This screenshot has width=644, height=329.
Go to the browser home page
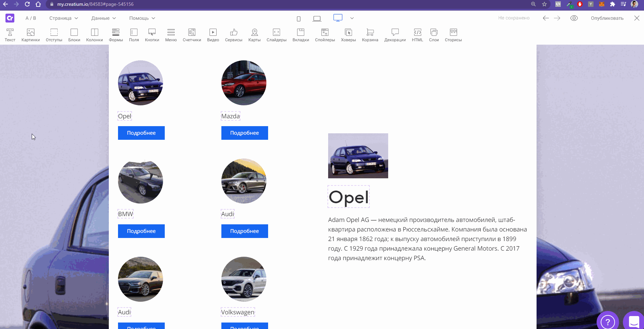point(38,4)
